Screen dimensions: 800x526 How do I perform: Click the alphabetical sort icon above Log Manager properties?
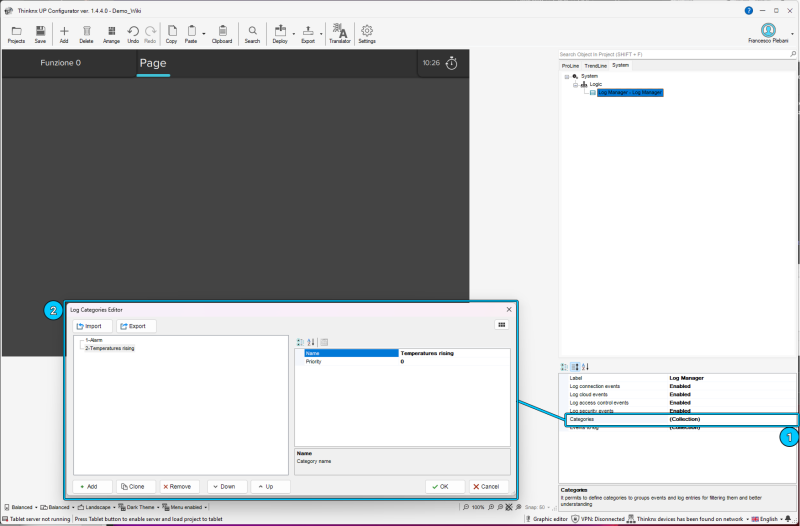pyautogui.click(x=585, y=367)
